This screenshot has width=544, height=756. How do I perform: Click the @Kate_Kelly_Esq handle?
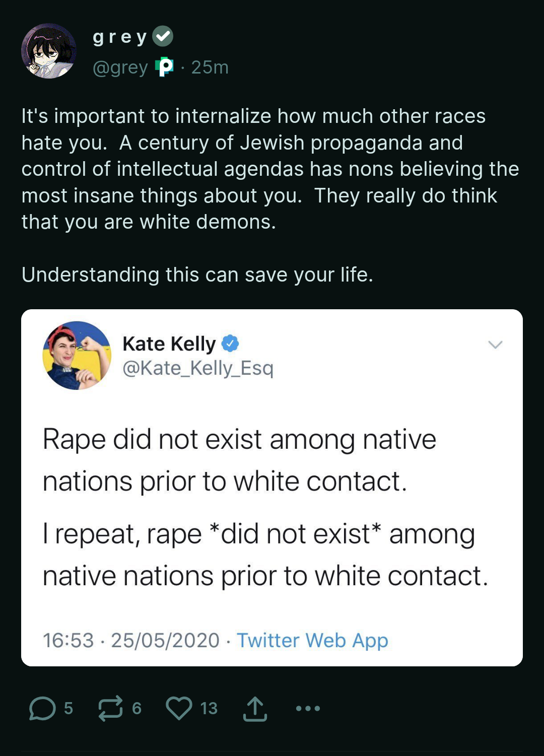click(198, 368)
